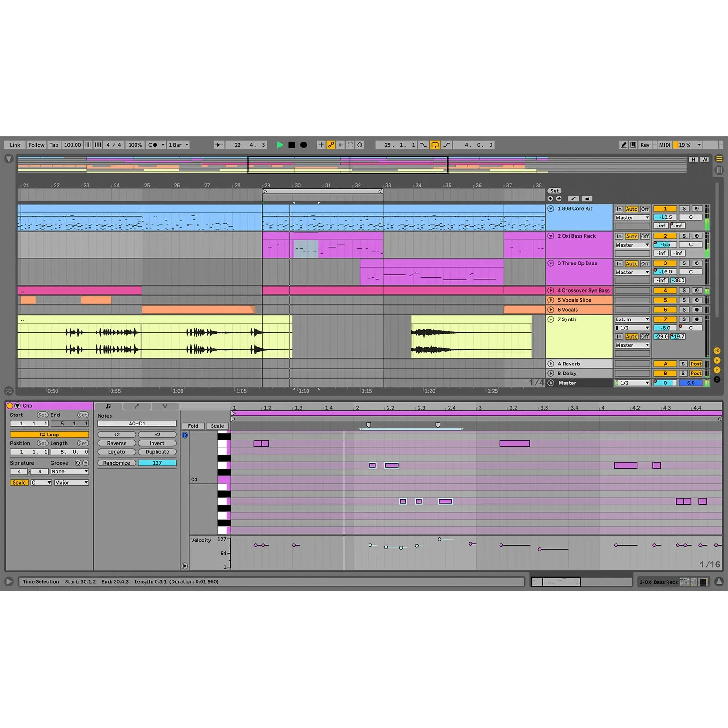728x728 pixels.
Task: Deactivate track 3 Three Op Bass activator
Action: [665, 263]
